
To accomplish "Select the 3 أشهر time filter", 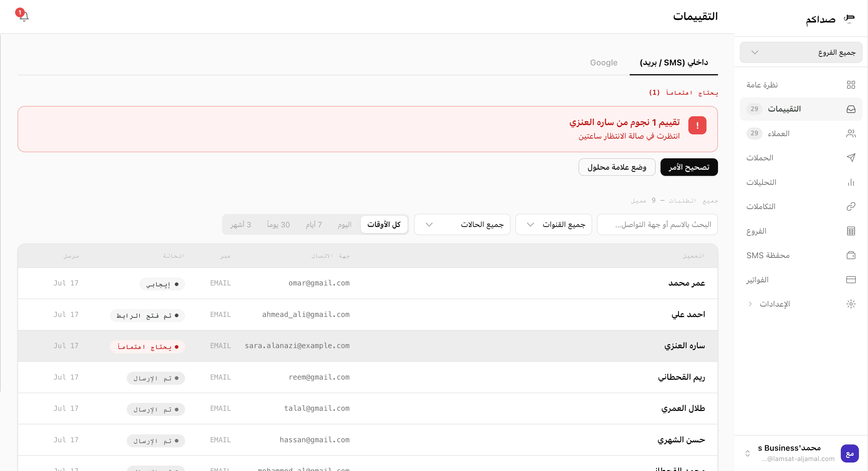I will click(240, 225).
